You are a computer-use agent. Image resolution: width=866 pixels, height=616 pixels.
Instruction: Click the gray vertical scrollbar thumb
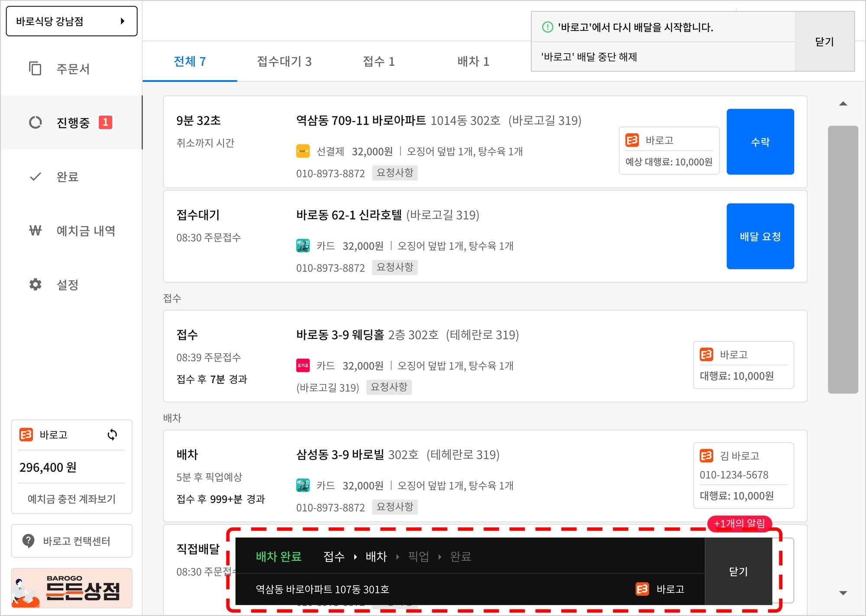843,260
